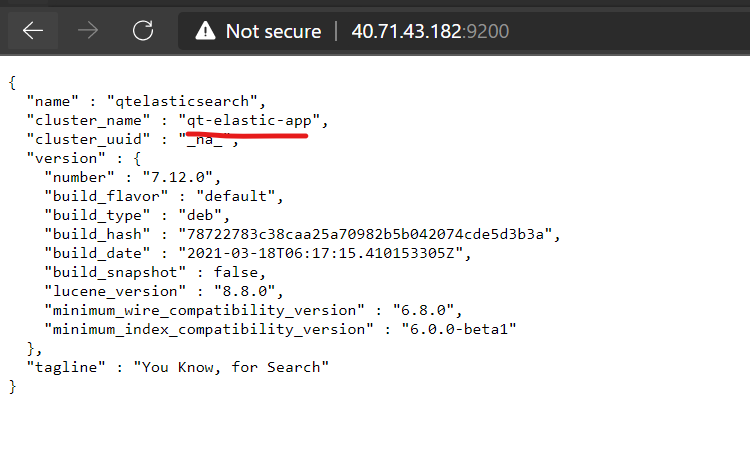
Task: Click the lucene_version 8.8.0 value
Action: pos(244,291)
